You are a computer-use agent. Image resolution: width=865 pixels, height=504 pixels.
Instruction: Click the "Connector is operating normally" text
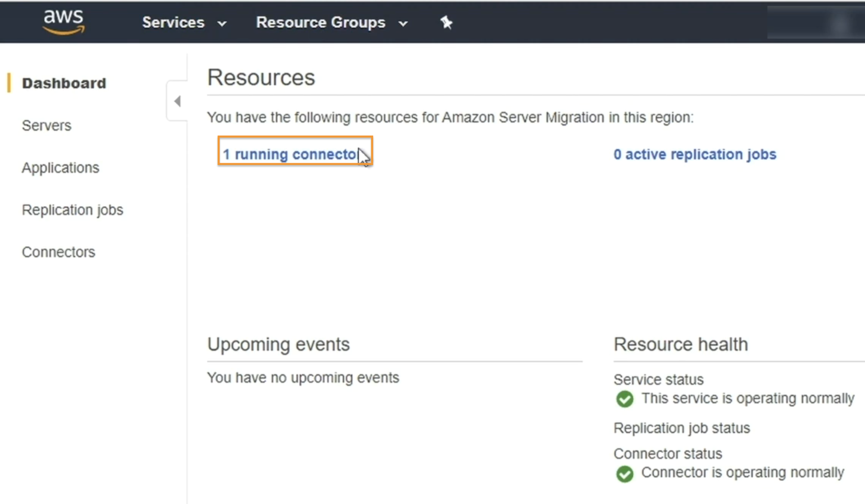[x=743, y=472]
